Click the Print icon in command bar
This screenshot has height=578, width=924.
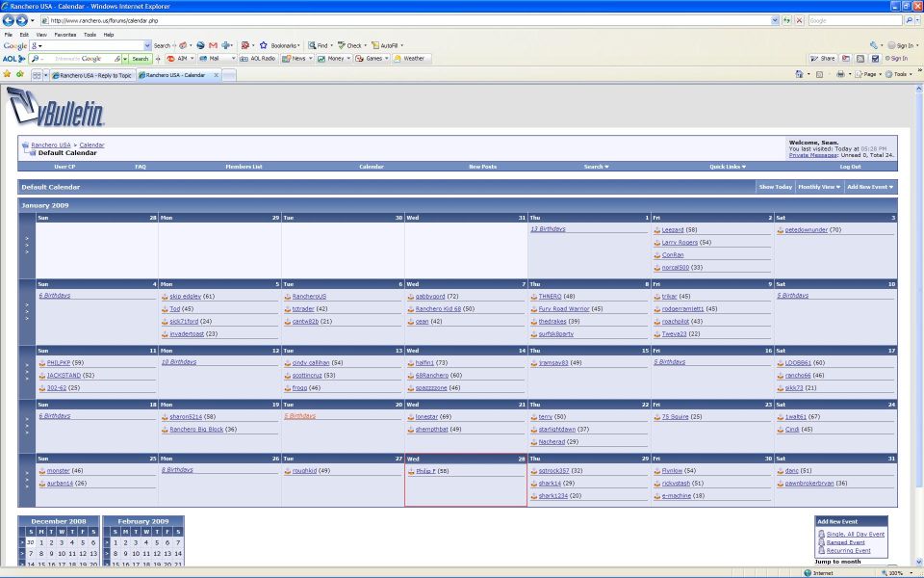(840, 74)
